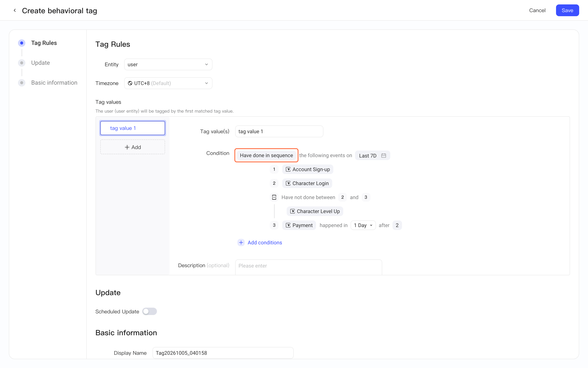Click the Payment event chip
This screenshot has width=588, height=368.
pyautogui.click(x=299, y=225)
